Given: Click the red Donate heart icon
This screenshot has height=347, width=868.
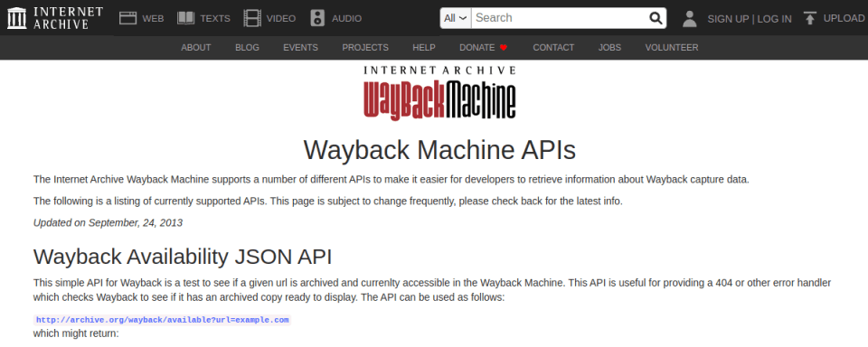Looking at the screenshot, I should (504, 48).
